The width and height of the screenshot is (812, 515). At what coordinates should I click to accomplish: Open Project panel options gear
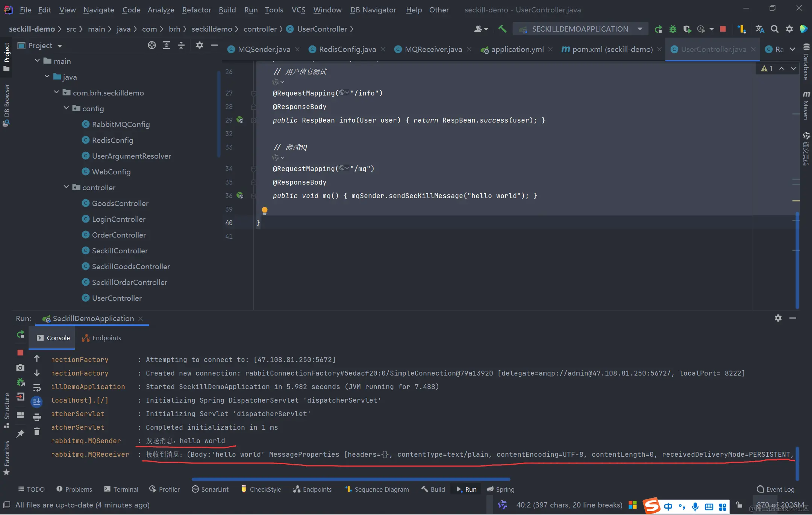pos(200,45)
